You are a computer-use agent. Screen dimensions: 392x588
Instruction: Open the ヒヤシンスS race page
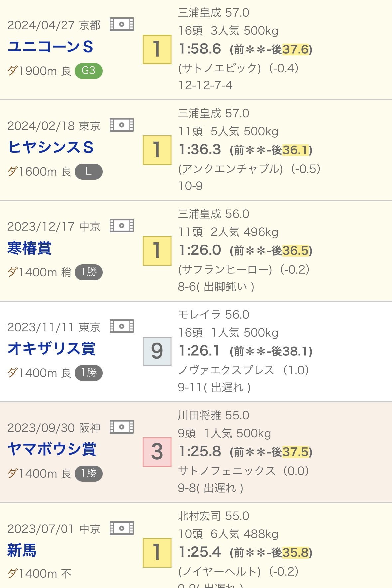coord(51,147)
